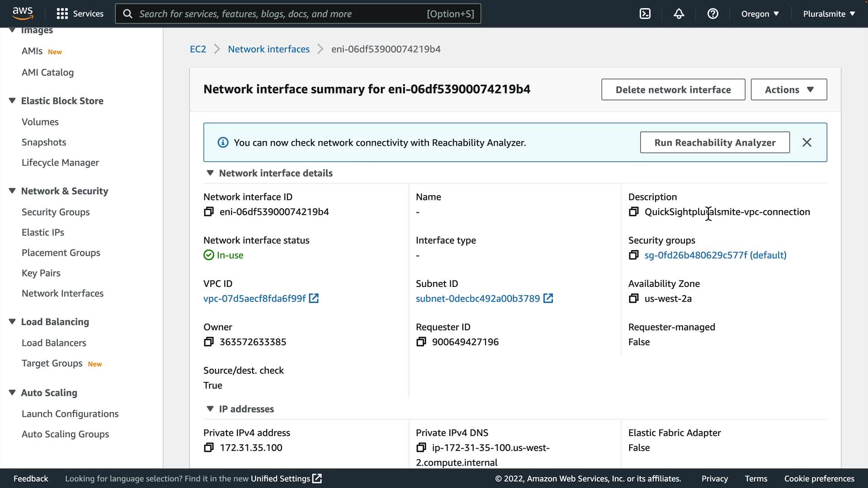Collapse the IP addresses section
The image size is (868, 488).
210,409
